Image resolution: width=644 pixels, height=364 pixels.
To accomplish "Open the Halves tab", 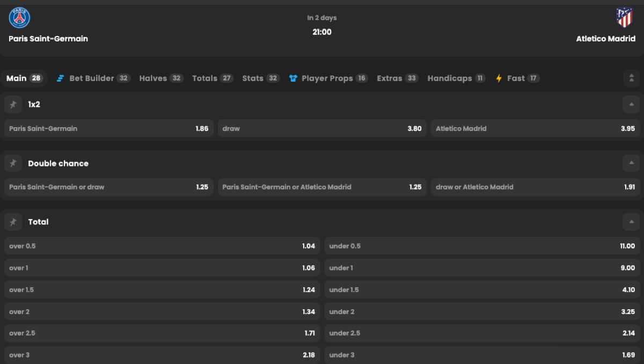I will click(x=161, y=78).
